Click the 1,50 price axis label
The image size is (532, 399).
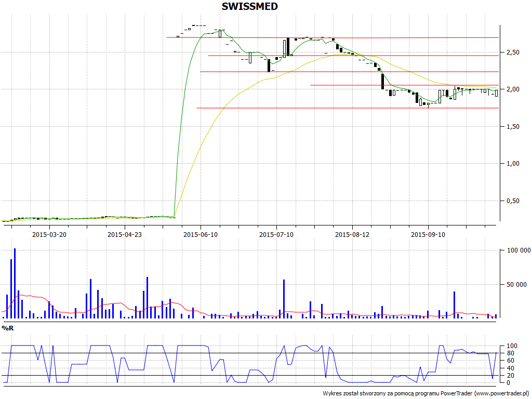pos(513,127)
